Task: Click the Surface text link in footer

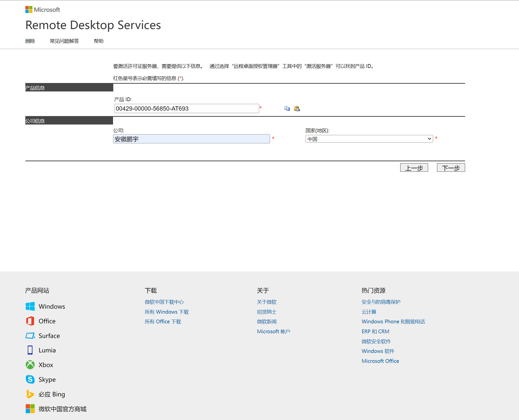Action: pyautogui.click(x=49, y=336)
